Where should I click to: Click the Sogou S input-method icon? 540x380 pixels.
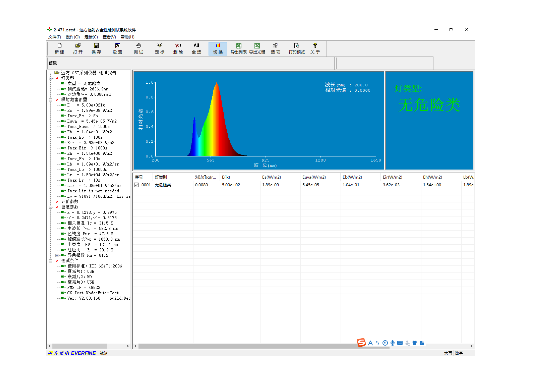pyautogui.click(x=361, y=342)
